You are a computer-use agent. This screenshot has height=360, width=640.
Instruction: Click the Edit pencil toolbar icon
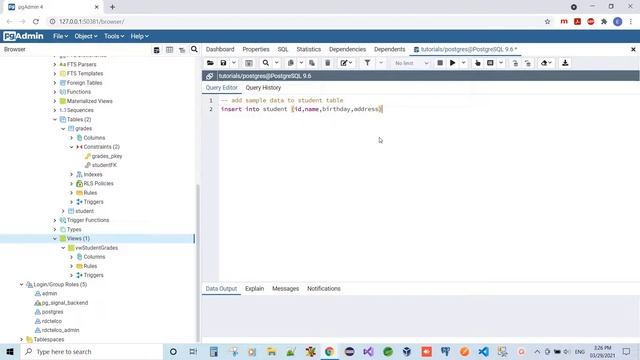346,63
